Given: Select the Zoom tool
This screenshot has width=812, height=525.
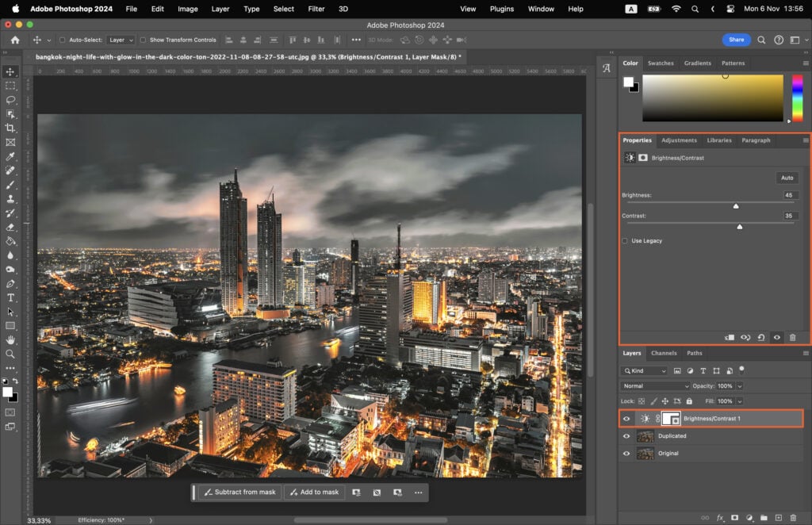Looking at the screenshot, I should tap(10, 354).
